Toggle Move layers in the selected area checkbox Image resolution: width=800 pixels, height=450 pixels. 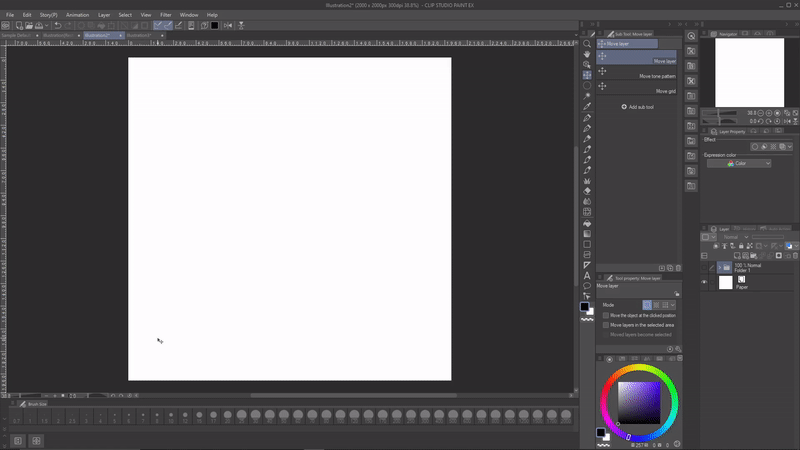606,325
